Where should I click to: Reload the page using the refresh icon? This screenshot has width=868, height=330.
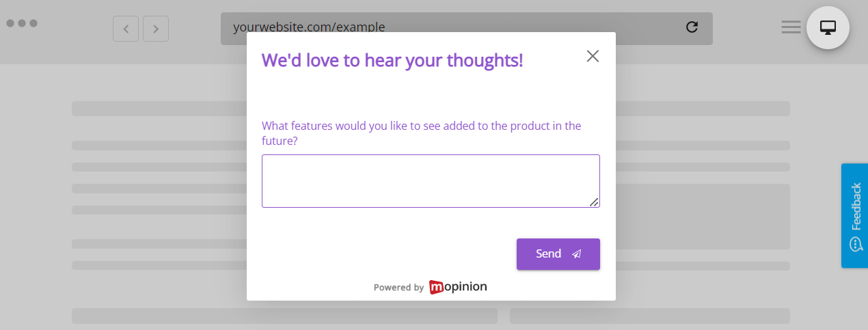692,27
